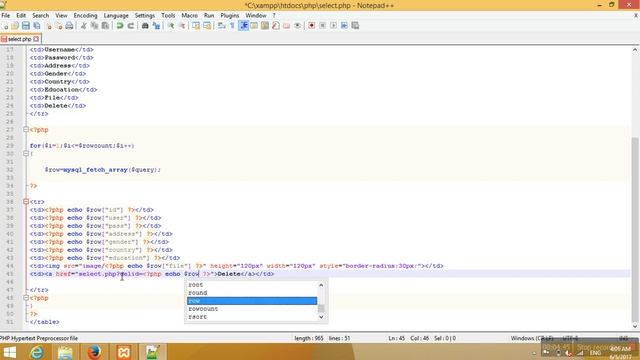Collapse the php block fold marker at line 27
Viewport: 640px width, 360px height.
tap(26, 130)
